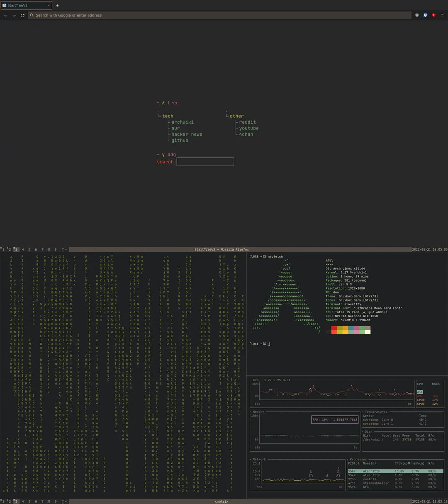Click the tiled layout symbol []= in dwm bar
This screenshot has width=448, height=504.
coord(63,249)
